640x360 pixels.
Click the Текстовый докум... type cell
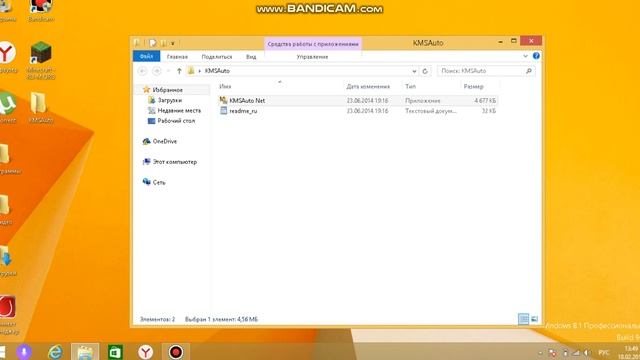(x=431, y=111)
